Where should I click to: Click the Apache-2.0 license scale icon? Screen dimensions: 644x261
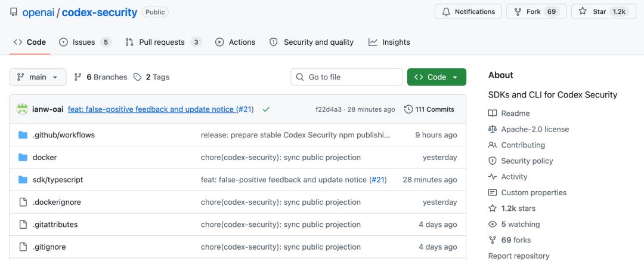click(493, 129)
